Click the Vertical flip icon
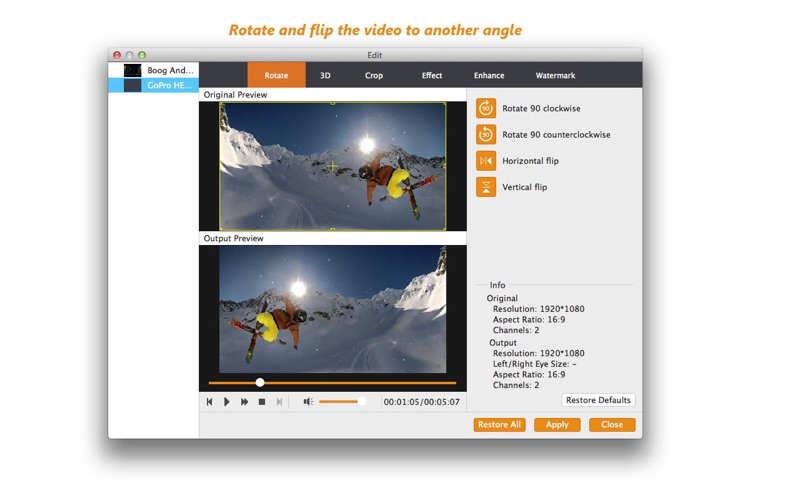The image size is (800, 500). (486, 187)
